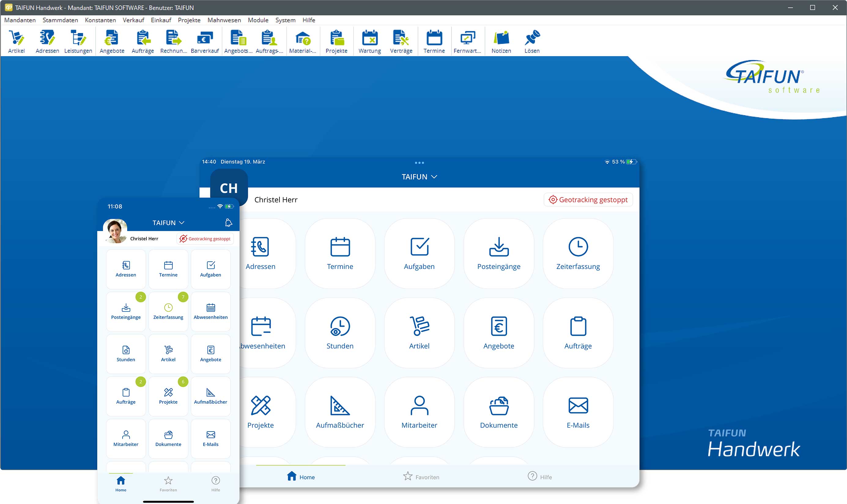
Task: Click the Fernwartung toolbar icon
Action: pos(468,41)
